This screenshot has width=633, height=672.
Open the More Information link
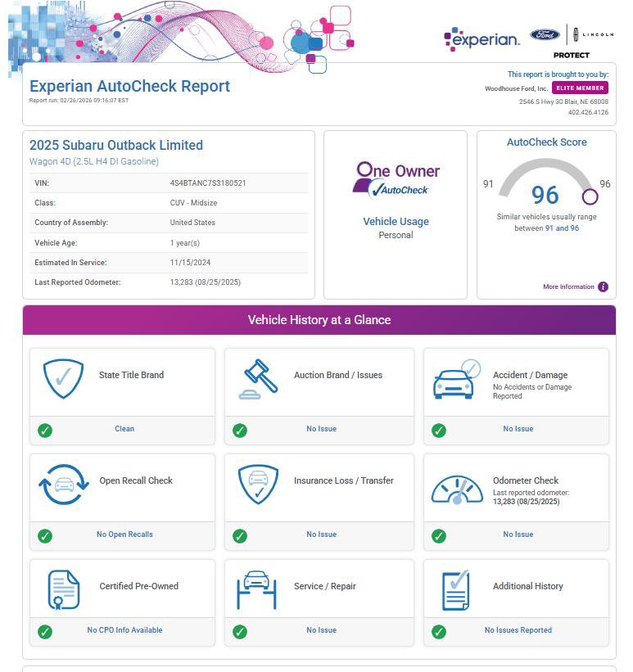[x=568, y=287]
